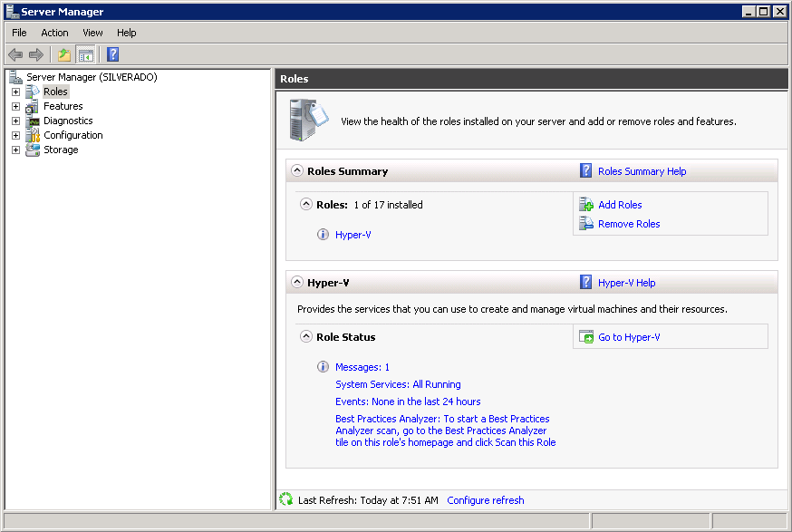This screenshot has height=532, width=792.
Task: Click the Go to Hyper-V link
Action: (629, 337)
